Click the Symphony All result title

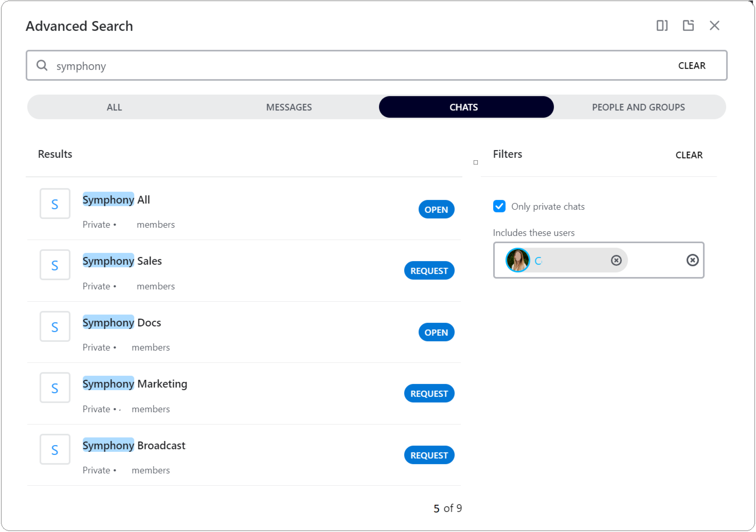pos(116,199)
